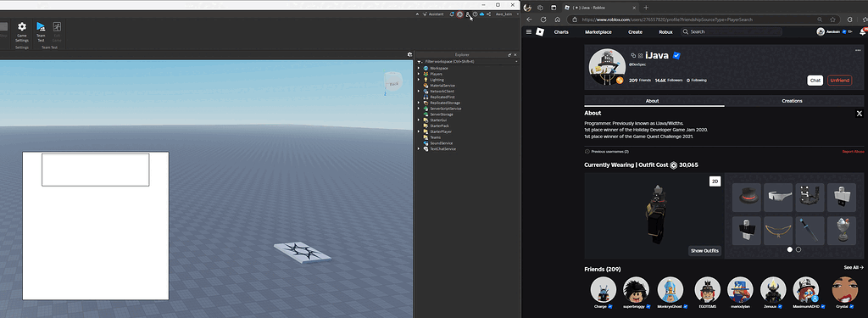Viewport: 868px width, 318px height.
Task: Click the Report Abuse link
Action: tap(853, 151)
